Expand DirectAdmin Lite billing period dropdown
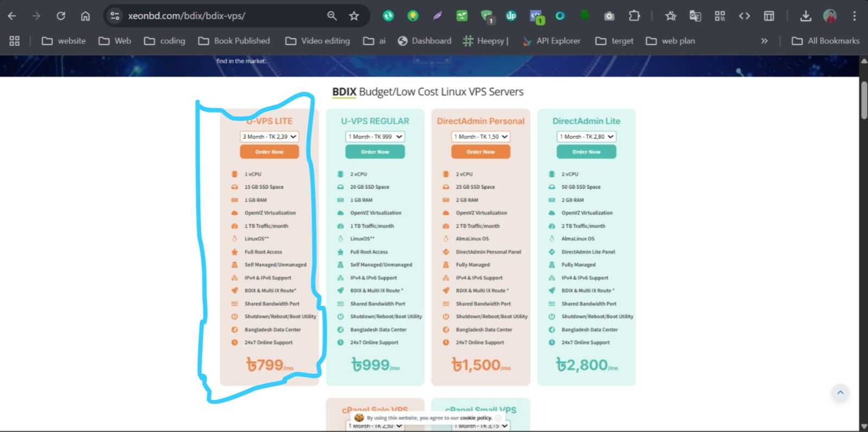 click(586, 137)
